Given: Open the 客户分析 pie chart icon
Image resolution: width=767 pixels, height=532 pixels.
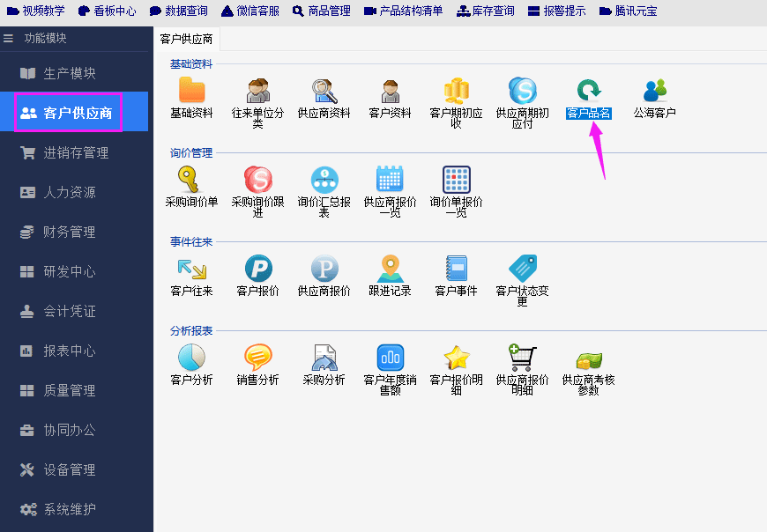Looking at the screenshot, I should pos(191,358).
